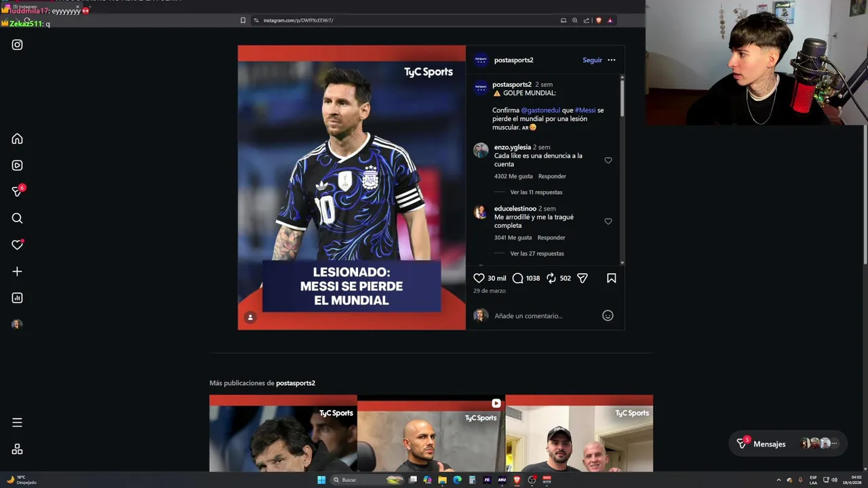Open Brave Shields lion icon
The image size is (868, 488).
click(x=598, y=20)
